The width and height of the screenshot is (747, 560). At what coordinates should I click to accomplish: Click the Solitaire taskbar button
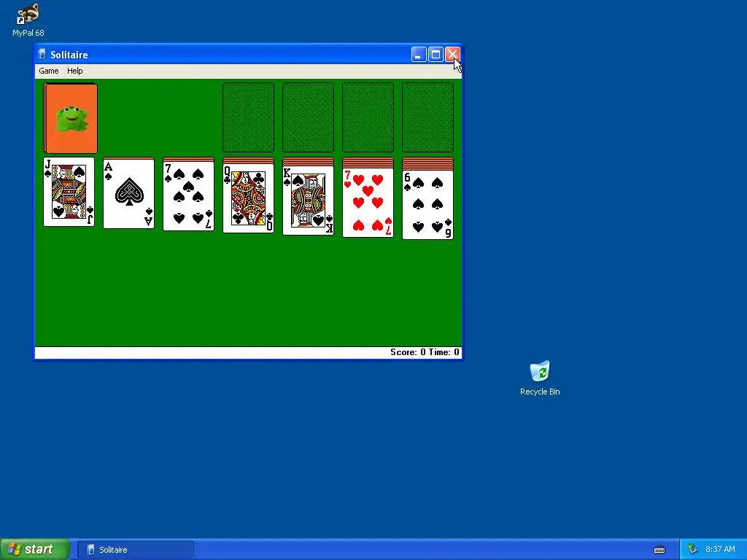(x=135, y=550)
